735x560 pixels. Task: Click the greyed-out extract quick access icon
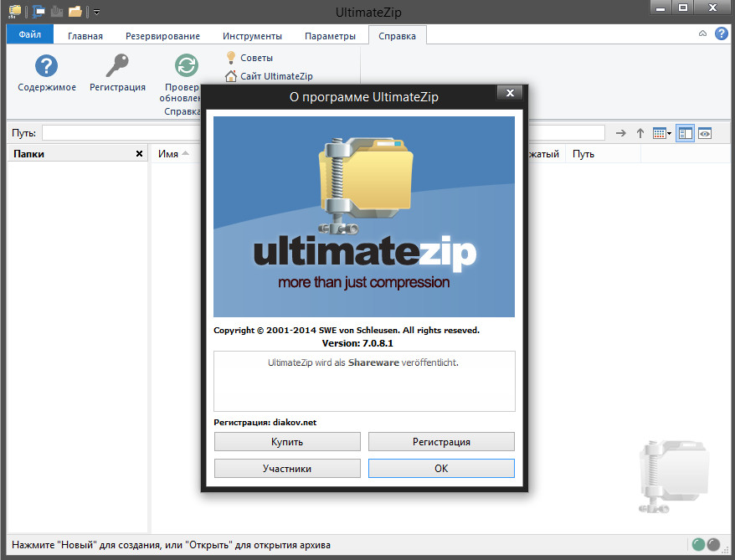57,11
